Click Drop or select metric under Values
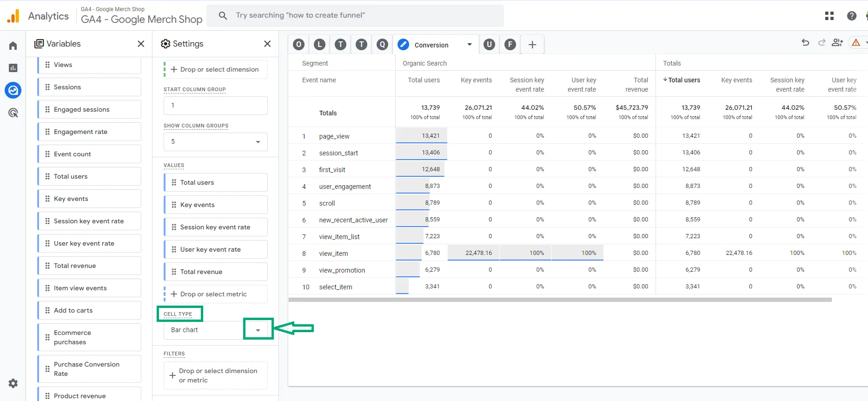Screen dimensions: 868x401 point(216,294)
